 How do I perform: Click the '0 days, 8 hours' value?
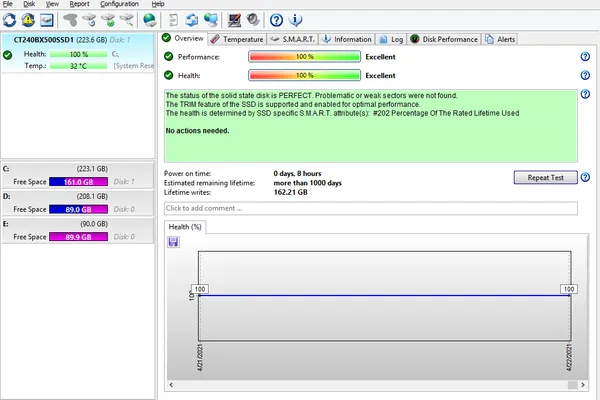click(297, 173)
